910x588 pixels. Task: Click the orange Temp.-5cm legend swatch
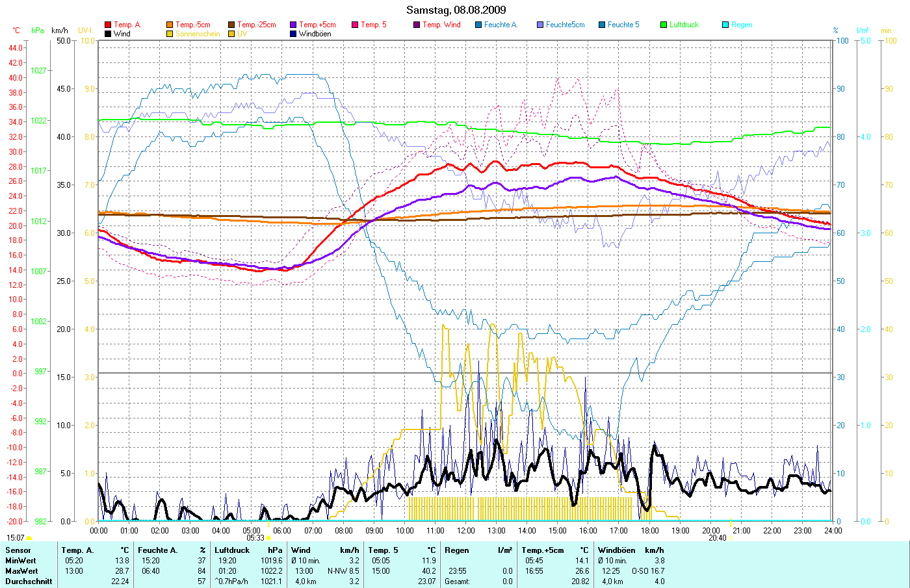point(170,25)
